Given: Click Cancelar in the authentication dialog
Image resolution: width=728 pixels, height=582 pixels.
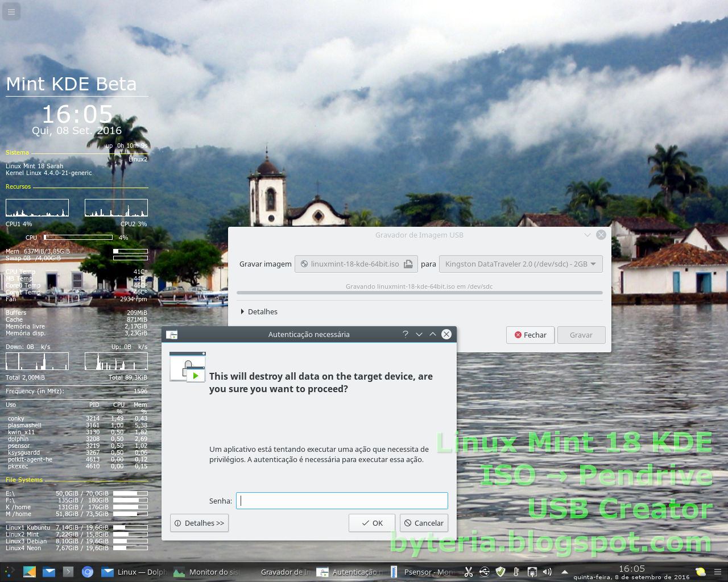Looking at the screenshot, I should [x=424, y=523].
